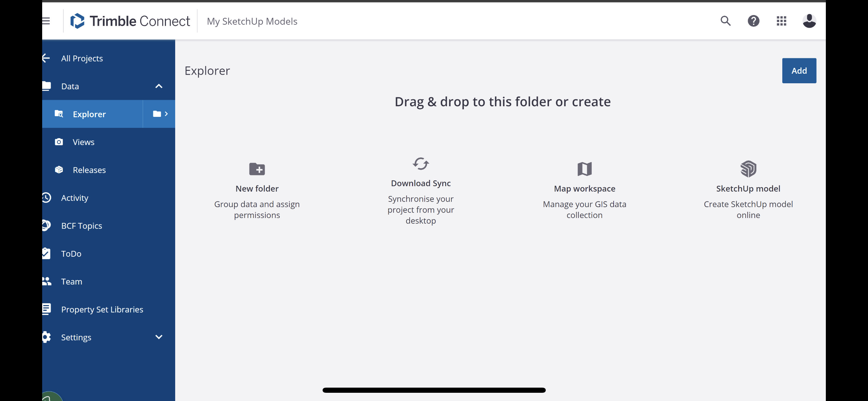Click "Synchronise your project from your desktop" text

tap(421, 209)
